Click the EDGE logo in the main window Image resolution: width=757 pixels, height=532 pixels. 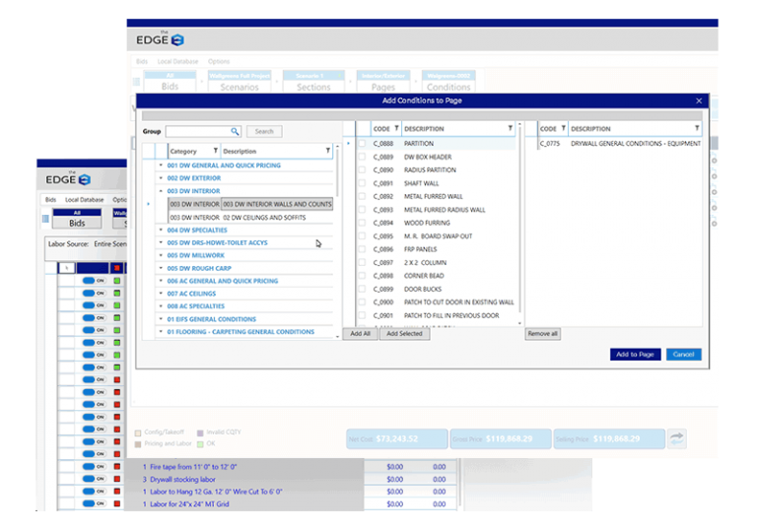160,39
